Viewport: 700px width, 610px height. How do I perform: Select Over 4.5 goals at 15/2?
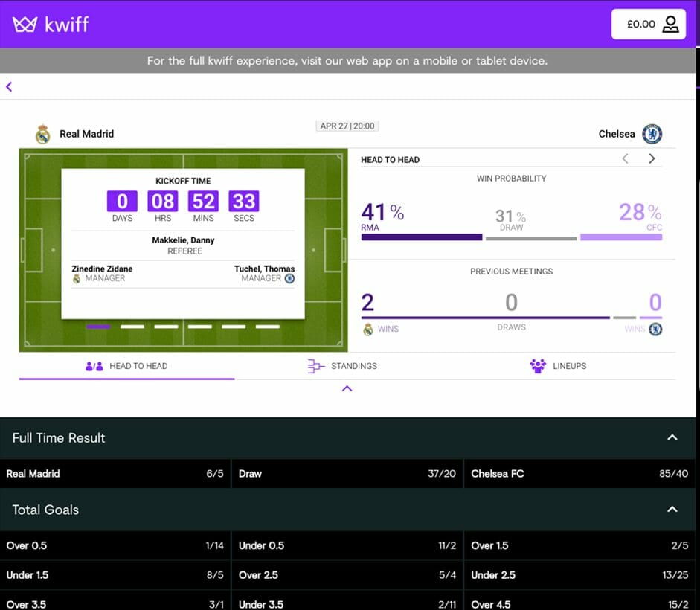[x=580, y=600]
